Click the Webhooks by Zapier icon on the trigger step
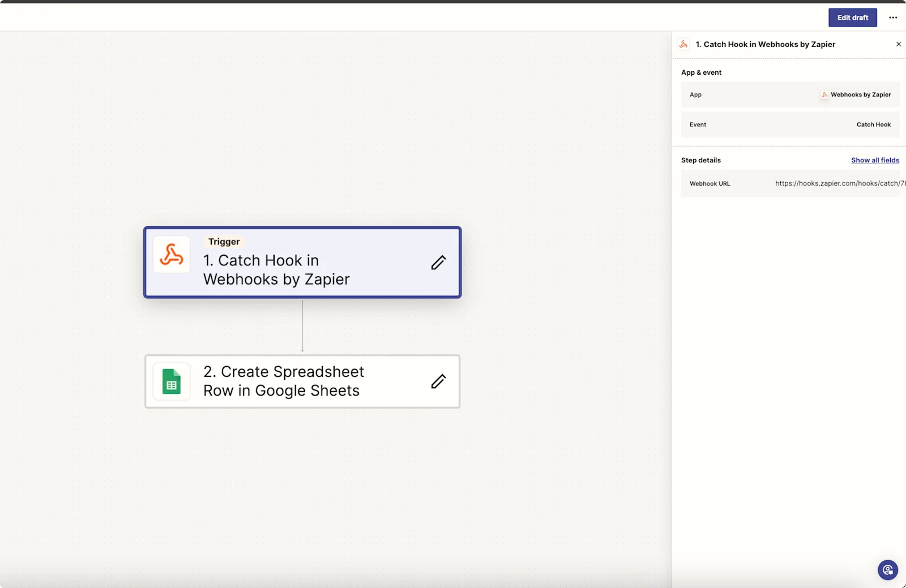The width and height of the screenshot is (906, 588). click(170, 255)
